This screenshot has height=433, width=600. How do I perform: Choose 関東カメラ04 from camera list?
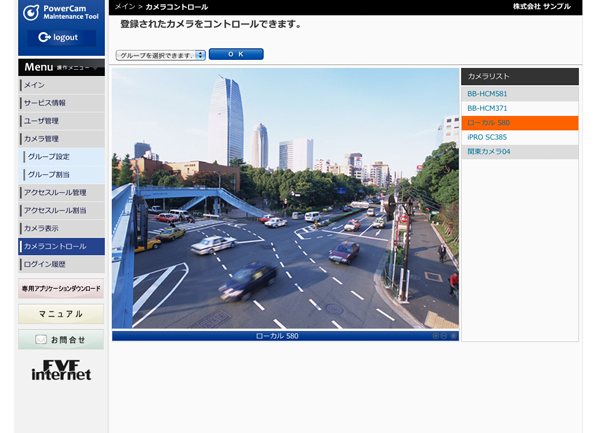519,152
